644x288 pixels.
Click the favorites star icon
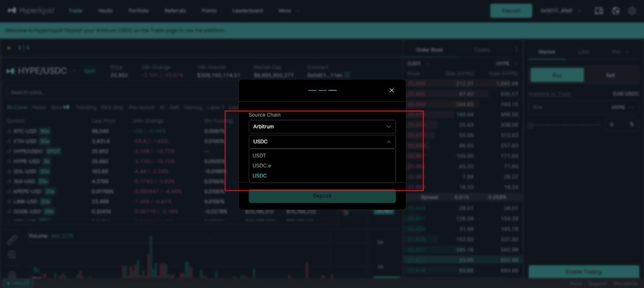click(9, 48)
